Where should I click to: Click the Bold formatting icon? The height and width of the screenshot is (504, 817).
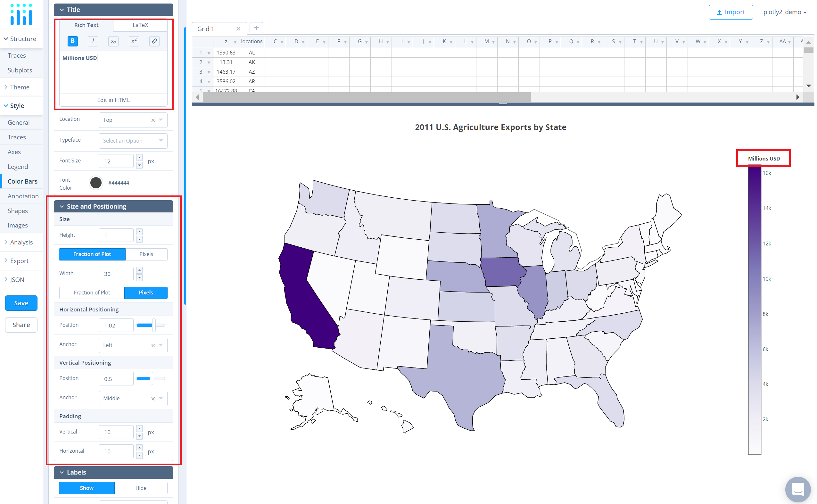(x=72, y=40)
